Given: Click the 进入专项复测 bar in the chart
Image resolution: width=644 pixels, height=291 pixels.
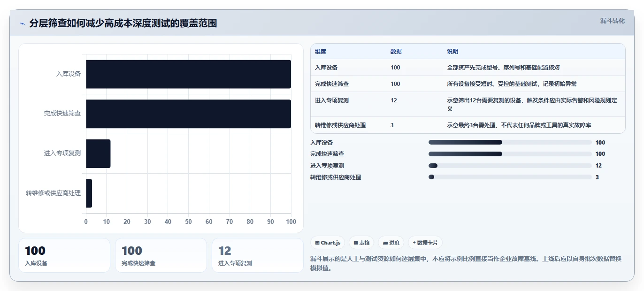Looking at the screenshot, I should (98, 153).
